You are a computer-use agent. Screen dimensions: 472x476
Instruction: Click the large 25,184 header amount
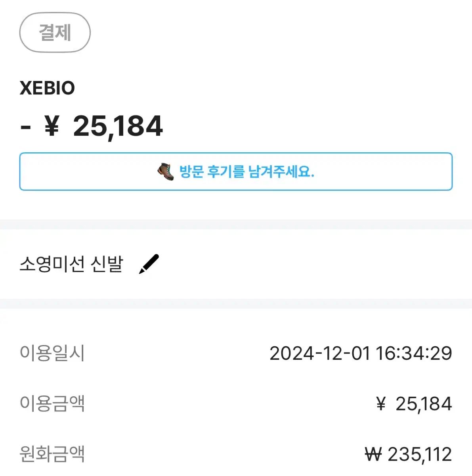pyautogui.click(x=118, y=127)
